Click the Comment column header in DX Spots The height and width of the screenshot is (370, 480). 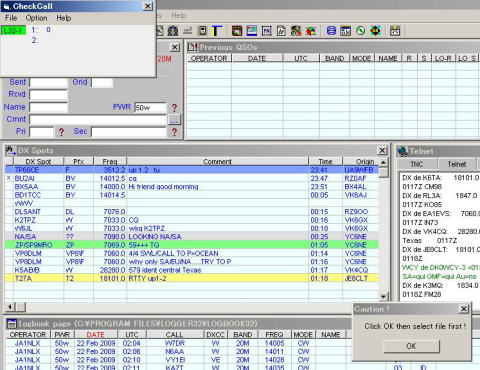click(x=217, y=162)
